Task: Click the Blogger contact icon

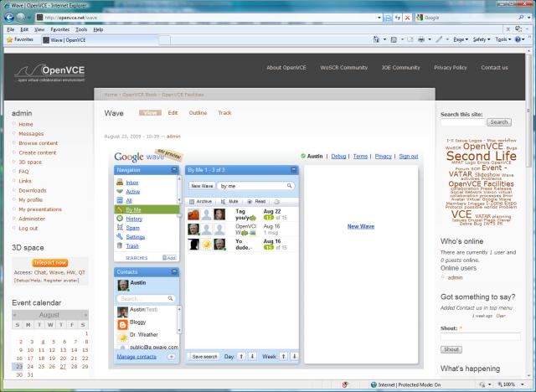Action: coord(122,324)
